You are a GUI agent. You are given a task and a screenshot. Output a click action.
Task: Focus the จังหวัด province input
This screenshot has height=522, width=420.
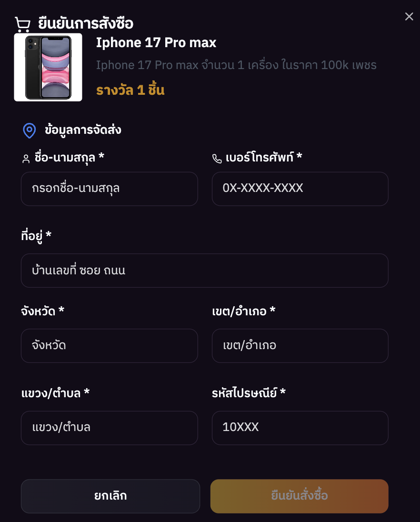pos(109,346)
